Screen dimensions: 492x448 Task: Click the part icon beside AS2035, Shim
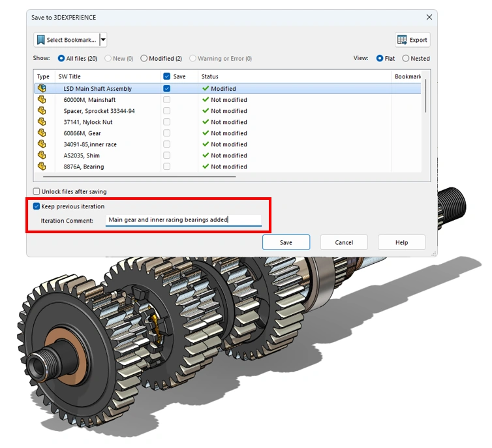point(42,155)
